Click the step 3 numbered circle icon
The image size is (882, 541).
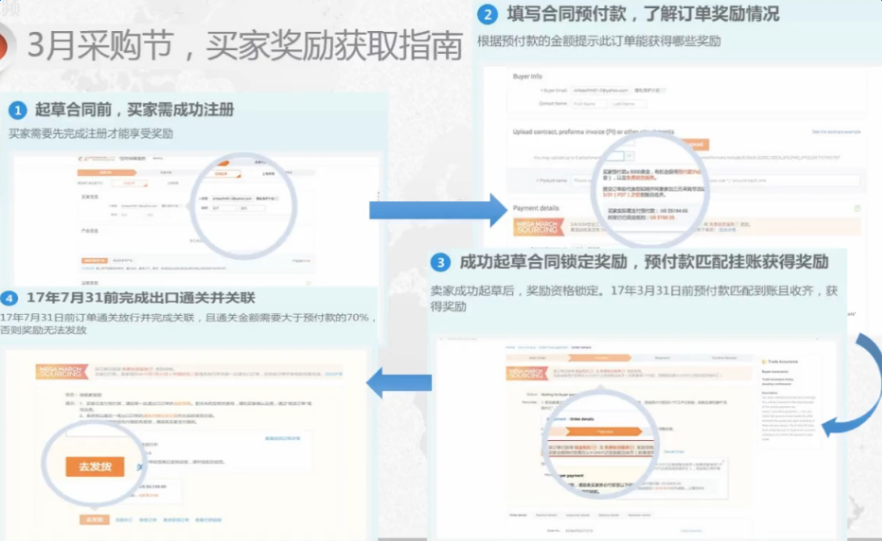click(x=440, y=262)
